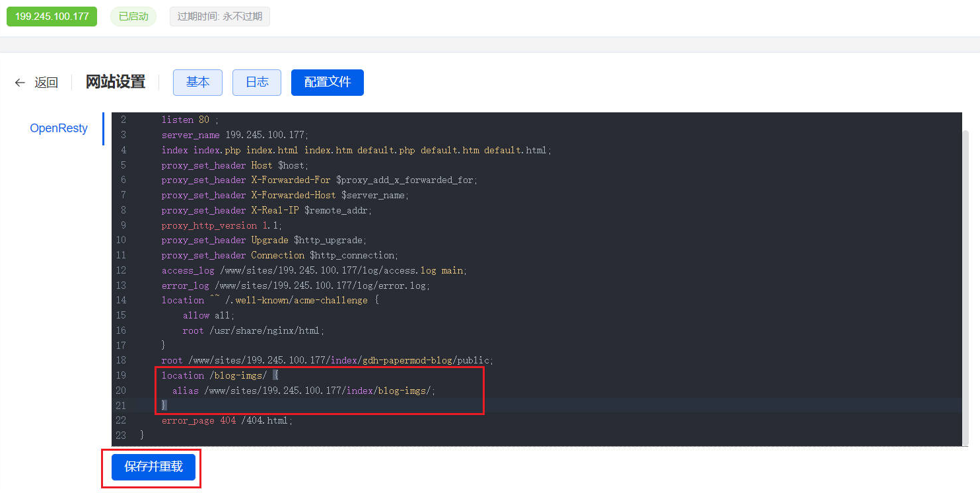Click the 过期时间: 永不过期 label

click(x=220, y=17)
